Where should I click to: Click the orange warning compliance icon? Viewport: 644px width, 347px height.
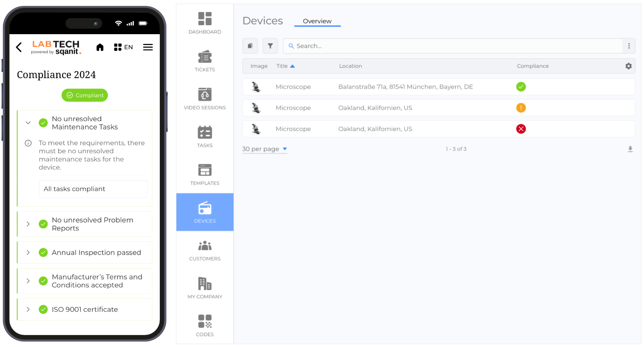521,108
